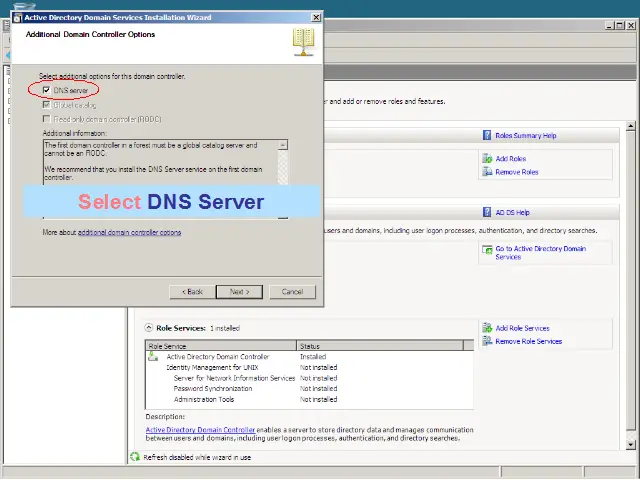Go to Active Directory Domain Services link
This screenshot has height=480, width=640.
[540, 253]
